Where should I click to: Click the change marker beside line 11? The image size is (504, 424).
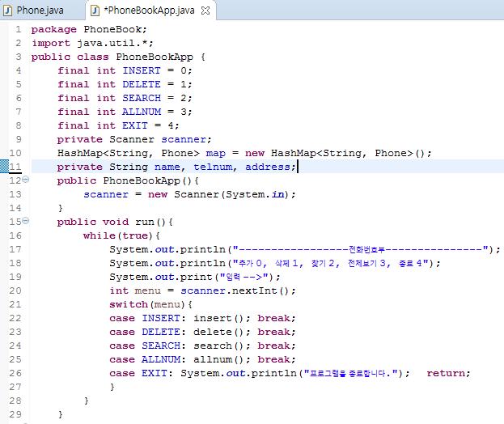pos(4,167)
